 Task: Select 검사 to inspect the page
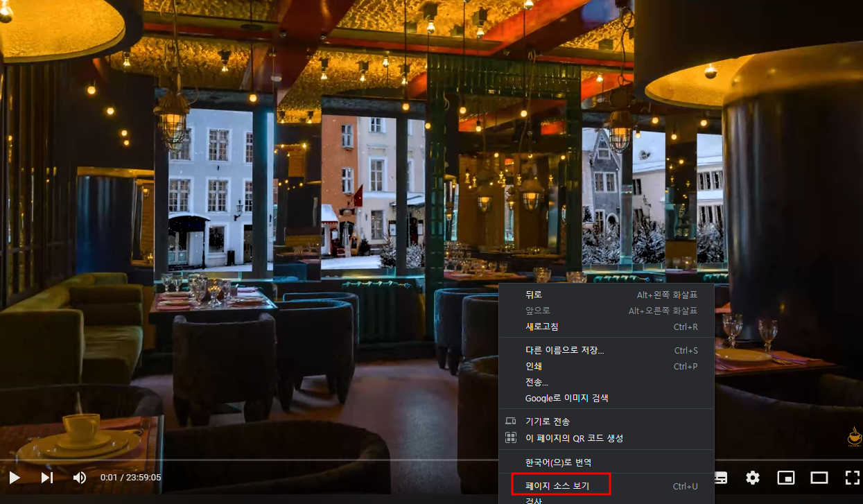pos(534,501)
